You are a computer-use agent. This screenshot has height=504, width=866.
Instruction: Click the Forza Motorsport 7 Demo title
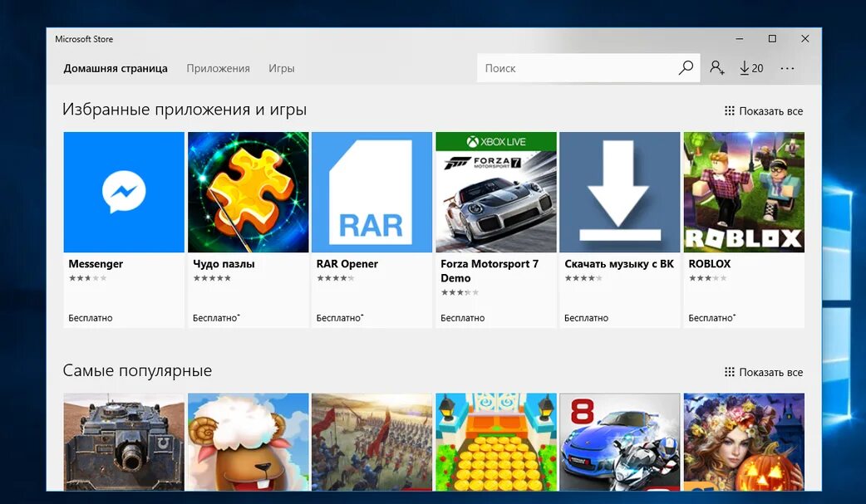tap(490, 271)
